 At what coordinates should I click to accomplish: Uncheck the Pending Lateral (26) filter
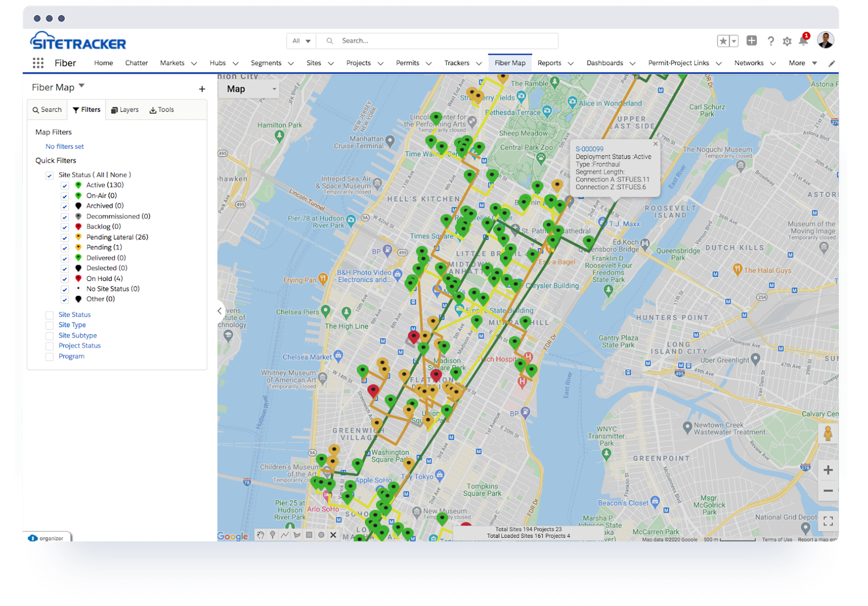65,237
